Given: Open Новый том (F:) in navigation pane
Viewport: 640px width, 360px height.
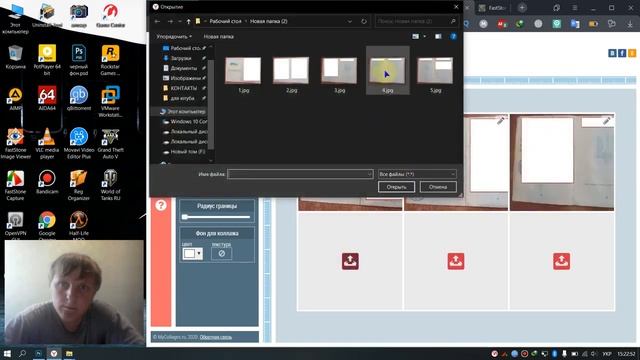Looking at the screenshot, I should (185, 151).
